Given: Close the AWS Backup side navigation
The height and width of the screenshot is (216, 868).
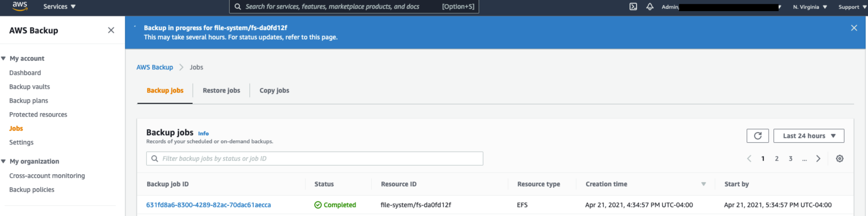Looking at the screenshot, I should (111, 30).
